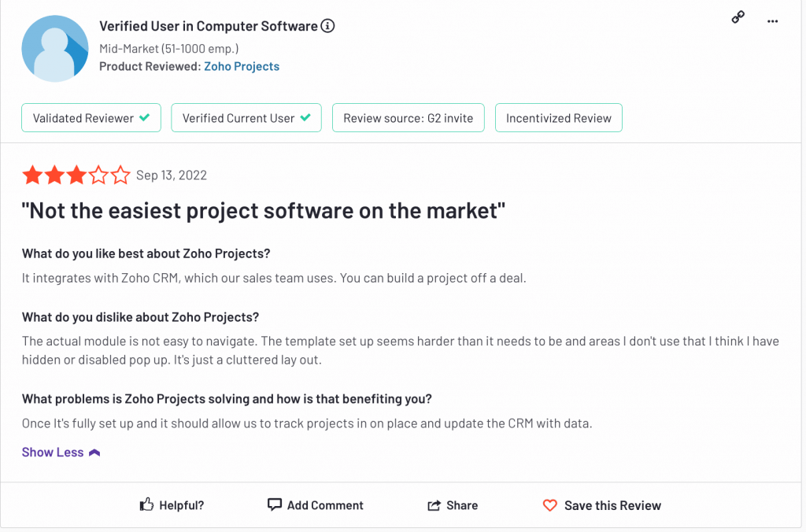Click the reviewer avatar image
This screenshot has height=532, width=806.
tap(55, 48)
